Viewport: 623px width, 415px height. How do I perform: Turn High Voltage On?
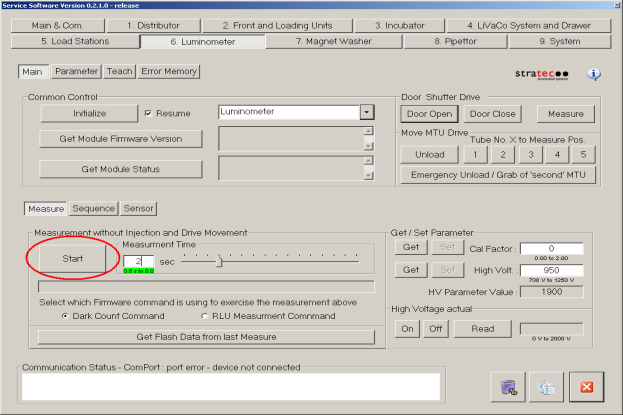pos(408,328)
